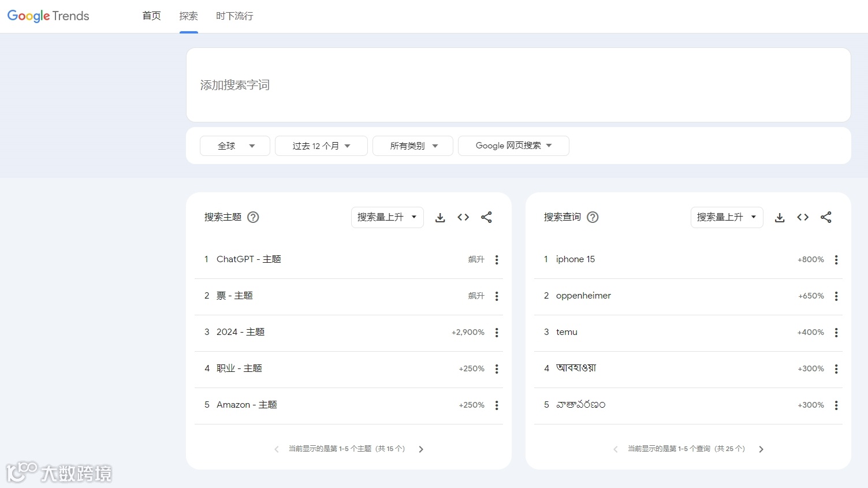Share the 搜索查询 card

point(826,217)
